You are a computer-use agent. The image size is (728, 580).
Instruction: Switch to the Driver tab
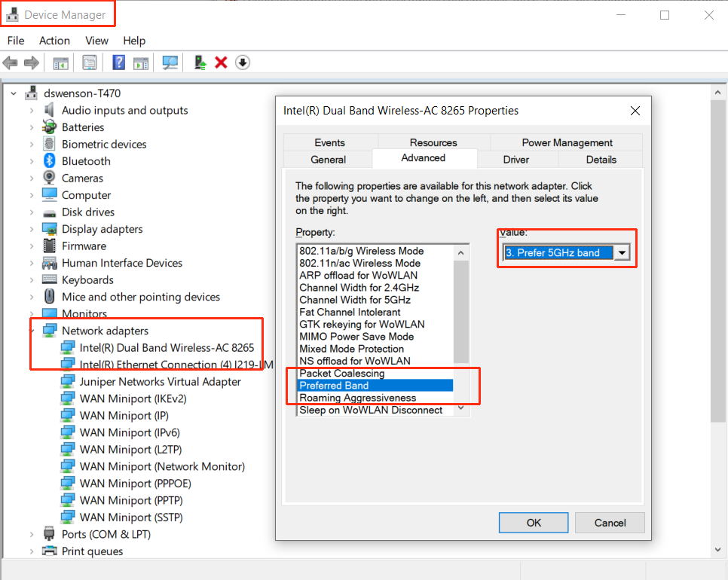pos(515,160)
